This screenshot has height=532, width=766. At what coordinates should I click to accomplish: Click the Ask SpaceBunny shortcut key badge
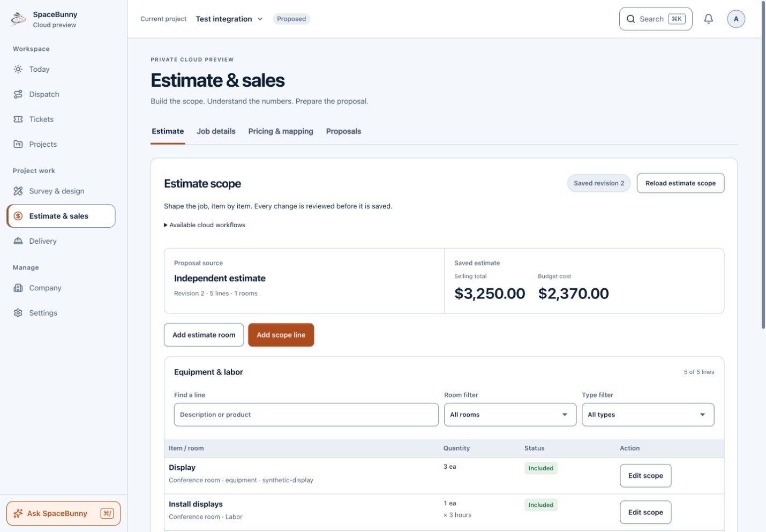107,513
